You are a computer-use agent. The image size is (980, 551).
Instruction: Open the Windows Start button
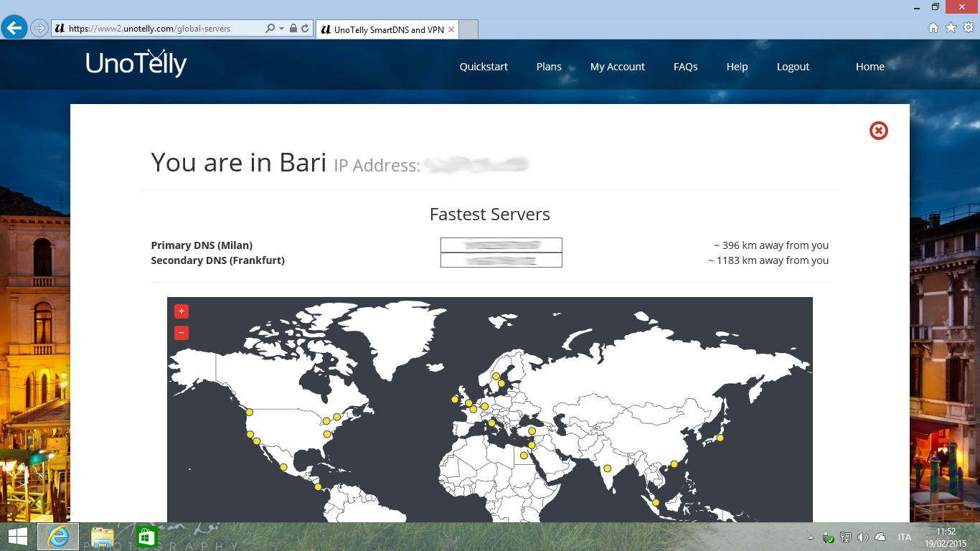point(17,537)
